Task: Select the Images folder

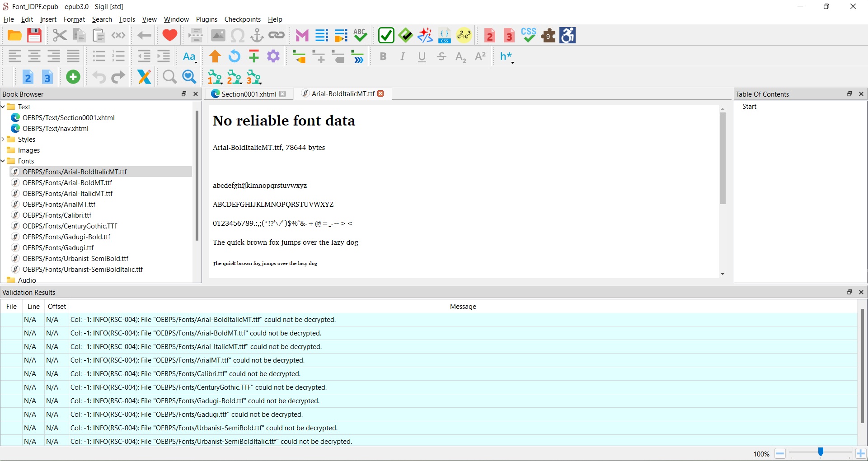Action: (x=29, y=150)
